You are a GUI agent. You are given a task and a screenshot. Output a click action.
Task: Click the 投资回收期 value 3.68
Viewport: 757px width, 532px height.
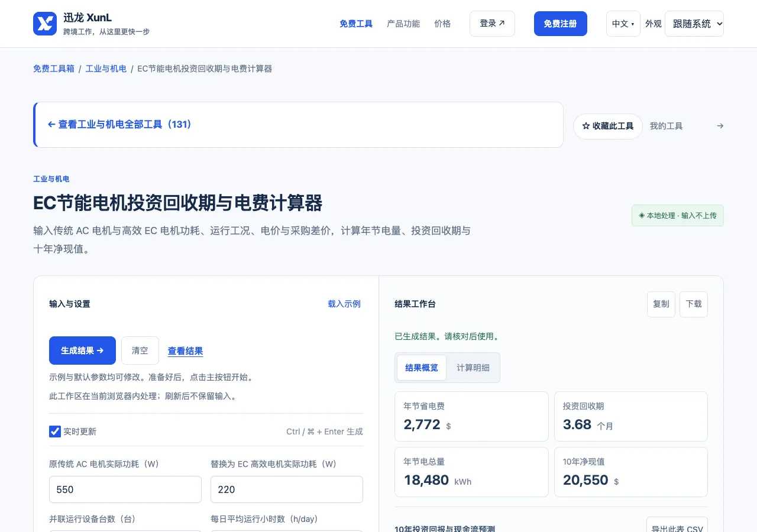(577, 424)
